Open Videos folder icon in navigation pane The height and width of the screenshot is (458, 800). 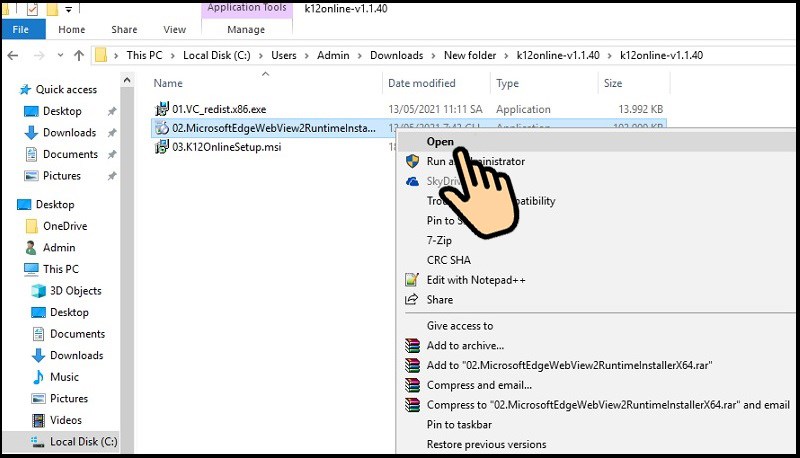click(38, 420)
